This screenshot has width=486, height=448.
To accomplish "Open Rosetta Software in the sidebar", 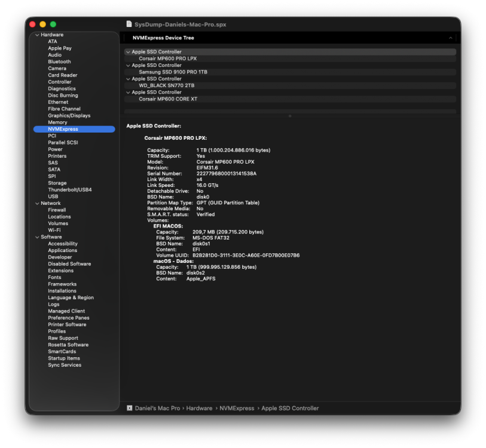I will [68, 345].
